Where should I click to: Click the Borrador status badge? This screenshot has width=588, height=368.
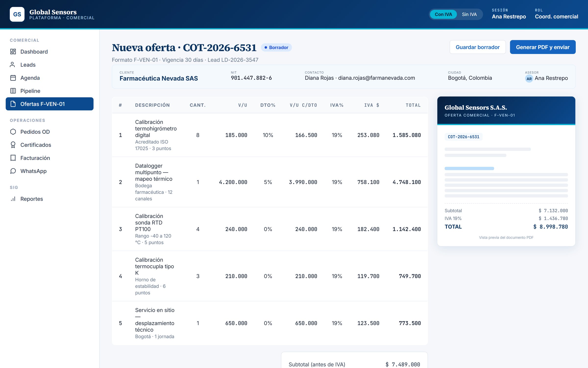(x=276, y=47)
